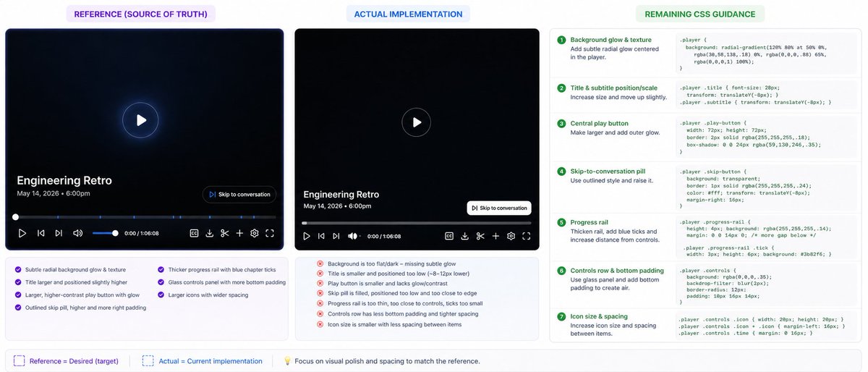868x372 pixels.
Task: Open settings gear in actual implementation
Action: (511, 236)
